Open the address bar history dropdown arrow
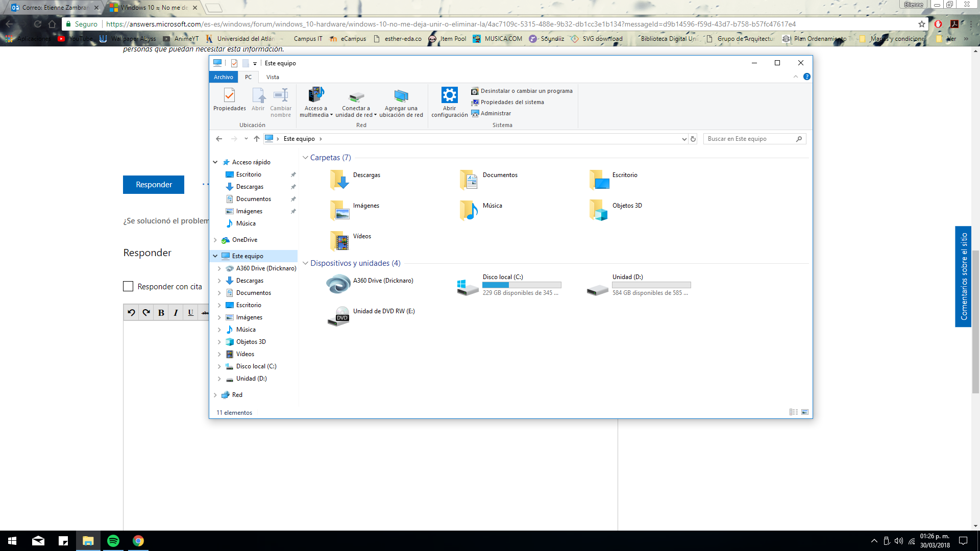This screenshot has width=980, height=551. tap(684, 139)
